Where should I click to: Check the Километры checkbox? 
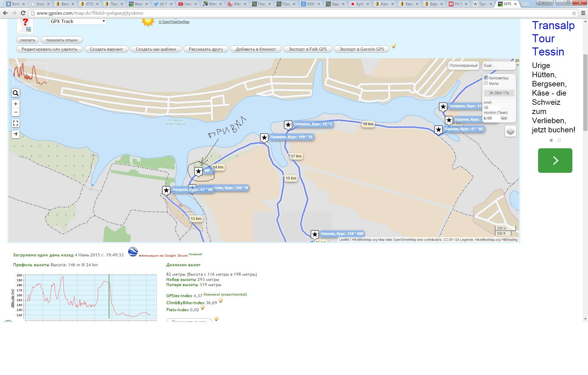tap(486, 78)
